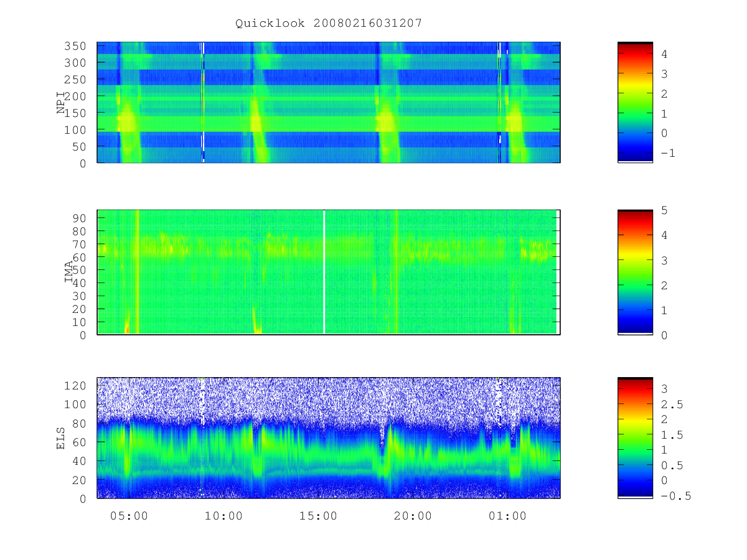Click the ELS axis label
The width and height of the screenshot is (747, 560).
[x=61, y=438]
